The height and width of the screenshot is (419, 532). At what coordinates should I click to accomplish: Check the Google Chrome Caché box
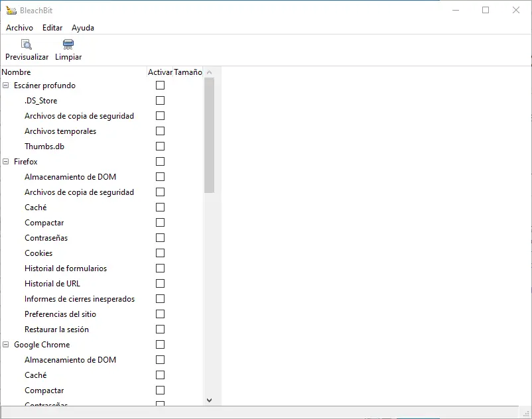(160, 375)
